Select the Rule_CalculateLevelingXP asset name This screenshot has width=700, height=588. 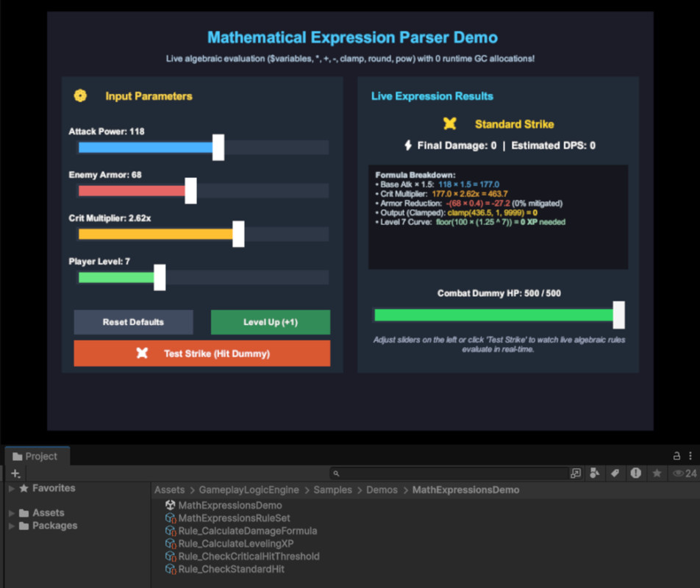pyautogui.click(x=236, y=543)
